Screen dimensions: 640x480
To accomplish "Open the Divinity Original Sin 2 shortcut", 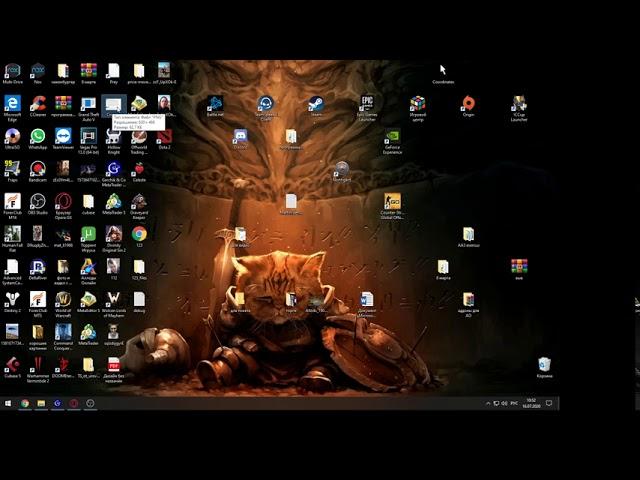I will [113, 234].
